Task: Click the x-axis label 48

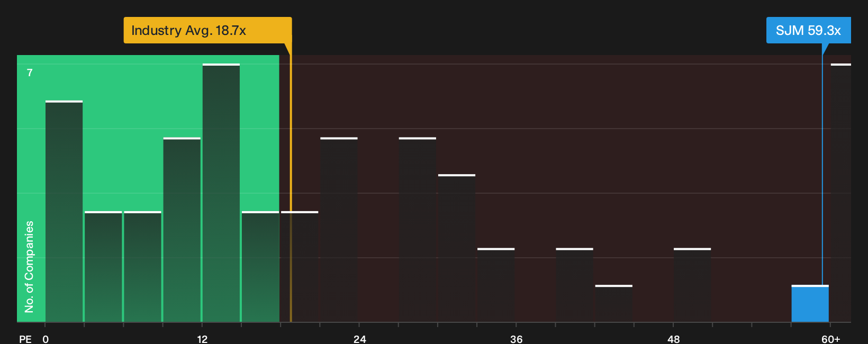Action: tap(673, 339)
